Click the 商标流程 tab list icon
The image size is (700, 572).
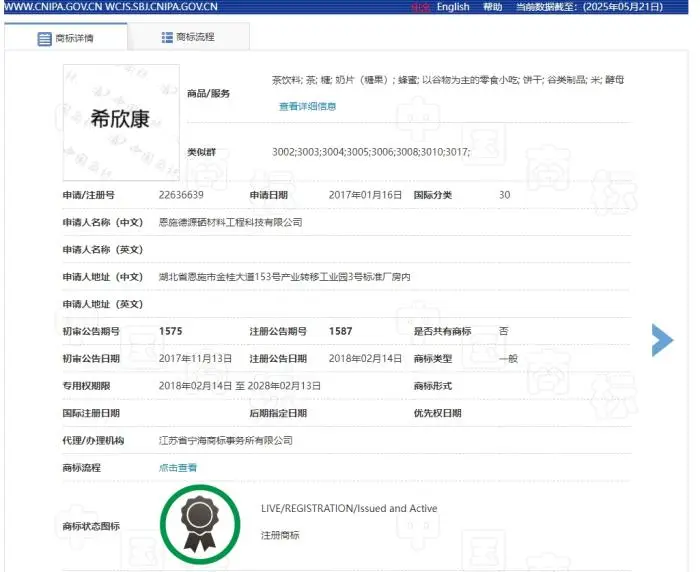click(x=167, y=37)
